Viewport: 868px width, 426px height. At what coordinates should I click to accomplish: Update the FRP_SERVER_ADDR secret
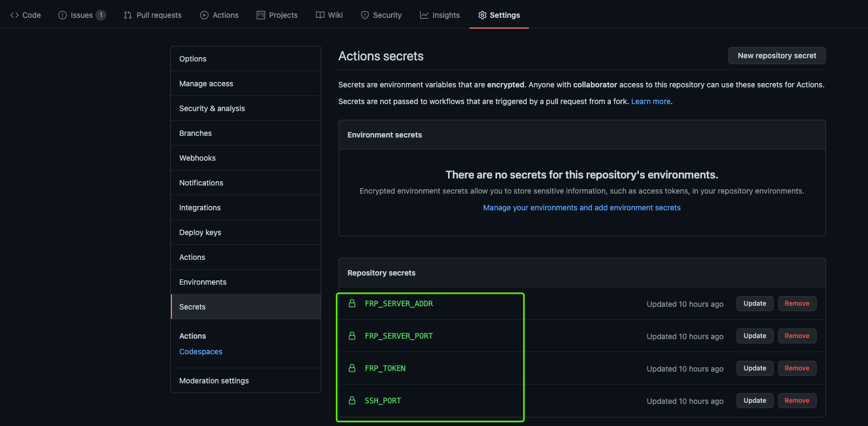coord(755,304)
